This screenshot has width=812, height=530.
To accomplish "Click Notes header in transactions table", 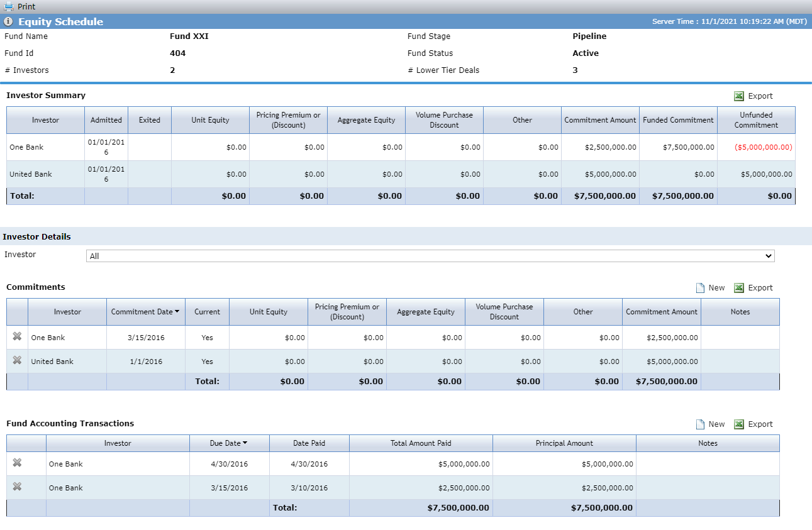I will [708, 443].
